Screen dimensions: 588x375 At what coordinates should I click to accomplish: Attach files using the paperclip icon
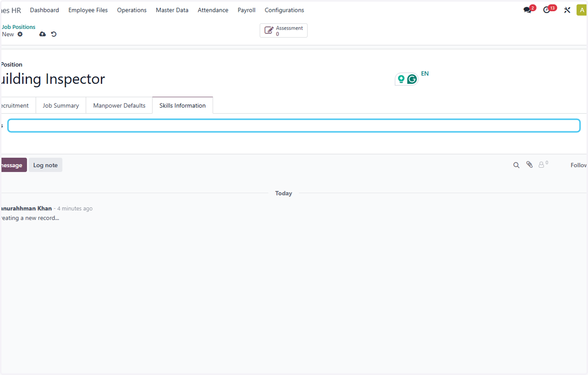point(529,165)
